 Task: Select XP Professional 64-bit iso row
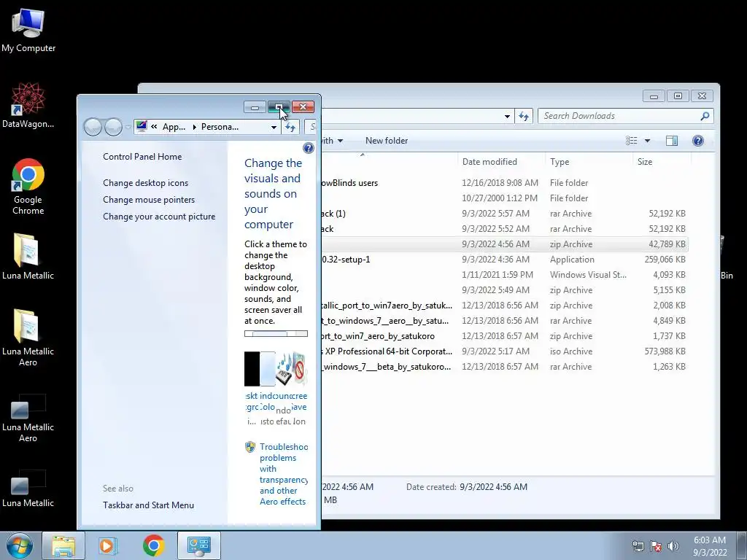tap(504, 351)
